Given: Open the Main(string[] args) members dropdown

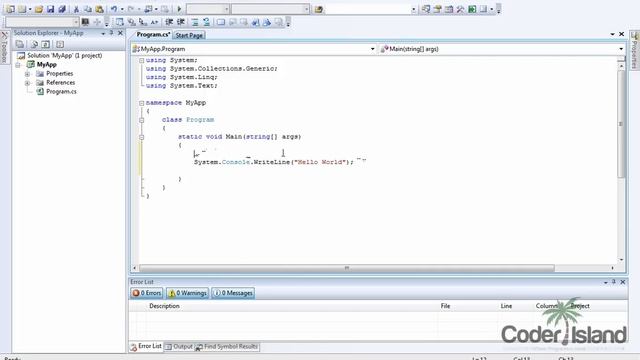Looking at the screenshot, I should coord(621,49).
